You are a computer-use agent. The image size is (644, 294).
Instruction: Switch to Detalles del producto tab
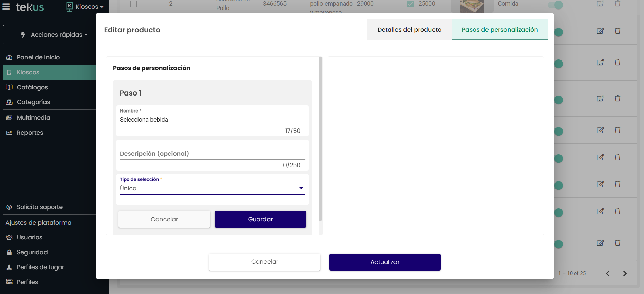coord(409,30)
